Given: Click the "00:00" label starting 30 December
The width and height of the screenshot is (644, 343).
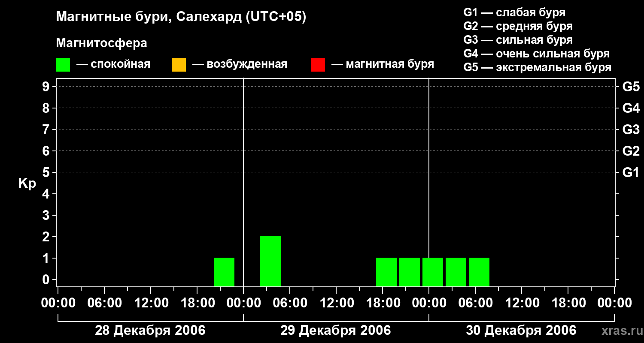Looking at the screenshot, I should 429,303.
